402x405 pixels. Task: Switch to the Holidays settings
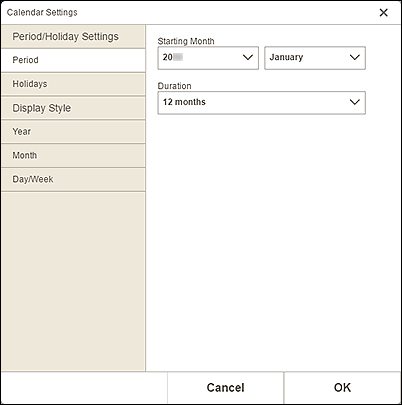[x=73, y=84]
